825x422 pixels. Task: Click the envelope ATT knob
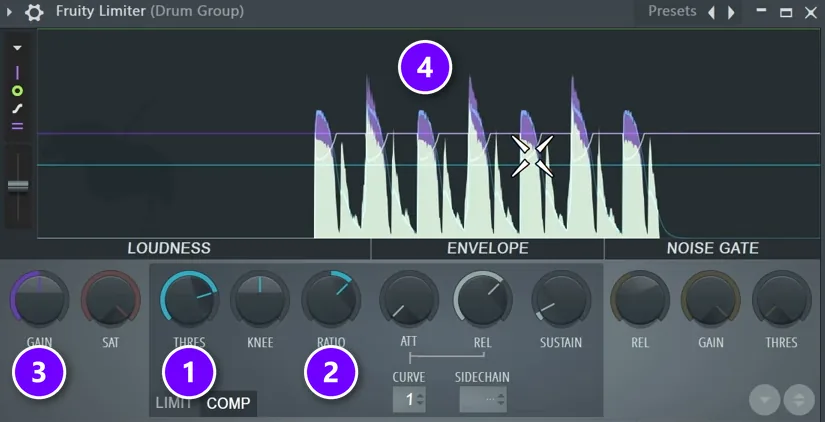point(409,299)
